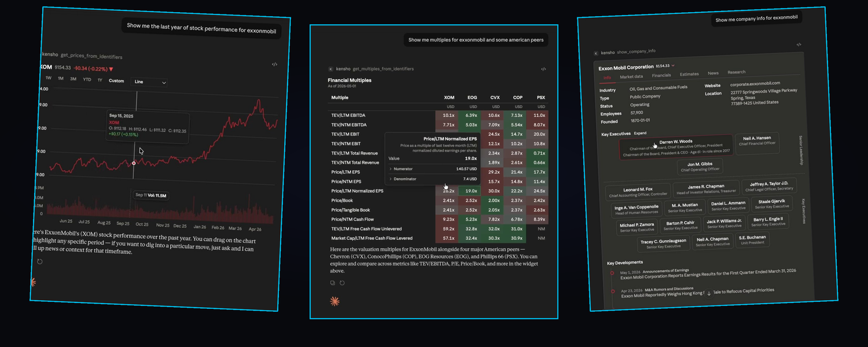The image size is (868, 347).
Task: Select James R. Chapman executive card
Action: coord(706,189)
